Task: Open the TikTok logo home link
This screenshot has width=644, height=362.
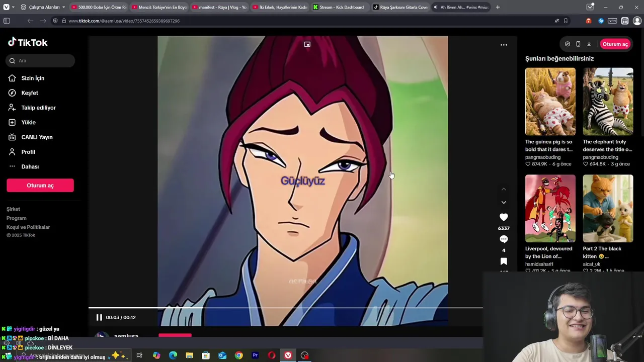Action: (x=28, y=43)
